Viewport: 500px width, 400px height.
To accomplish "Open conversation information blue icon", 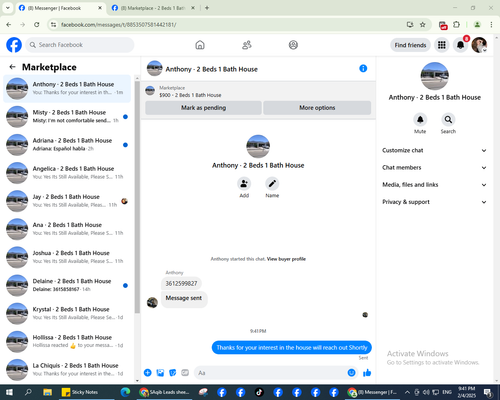I will click(363, 68).
